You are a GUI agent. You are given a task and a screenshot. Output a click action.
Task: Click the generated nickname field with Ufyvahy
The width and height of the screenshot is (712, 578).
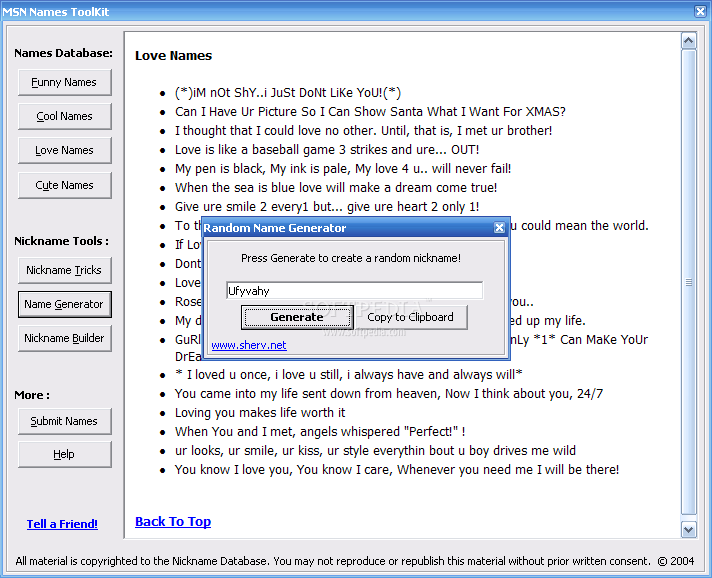point(355,291)
